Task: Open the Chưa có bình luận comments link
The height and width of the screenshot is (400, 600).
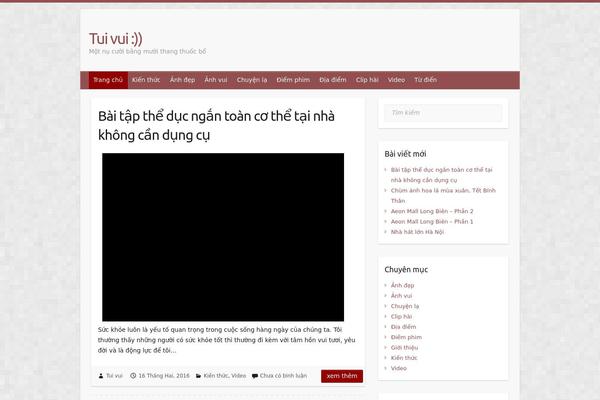Action: tap(283, 376)
